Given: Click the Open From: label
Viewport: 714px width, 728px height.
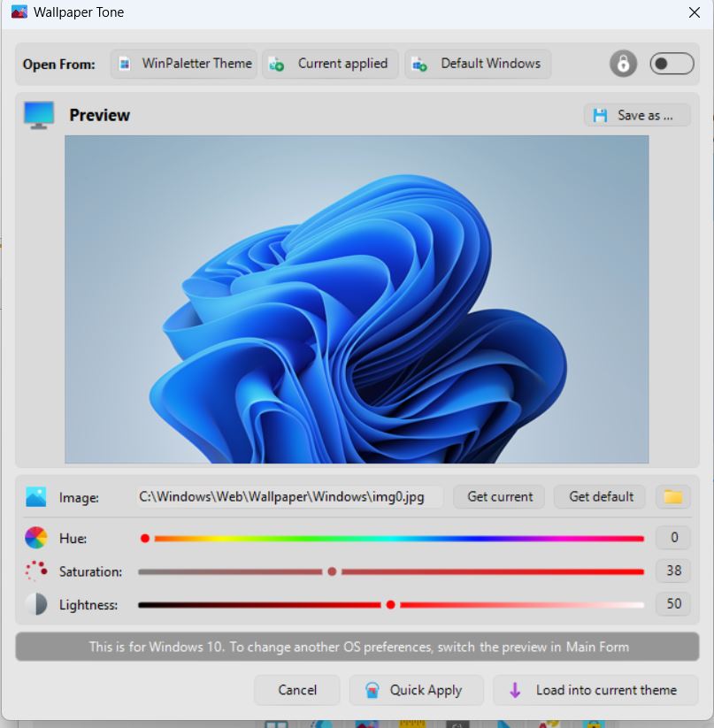Looking at the screenshot, I should (59, 64).
